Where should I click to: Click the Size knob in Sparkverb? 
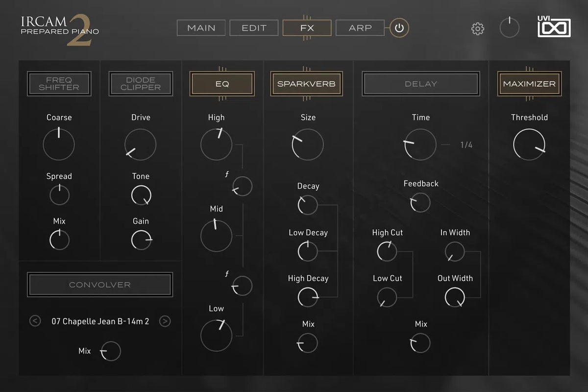pos(308,144)
